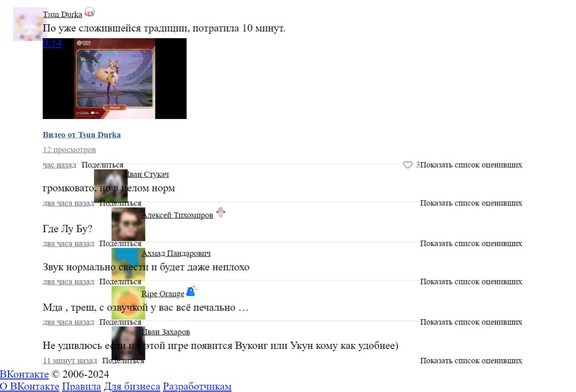Screen dimensions: 576x392
Task: Open Иван Захаров's profile name link
Action: pos(166,332)
